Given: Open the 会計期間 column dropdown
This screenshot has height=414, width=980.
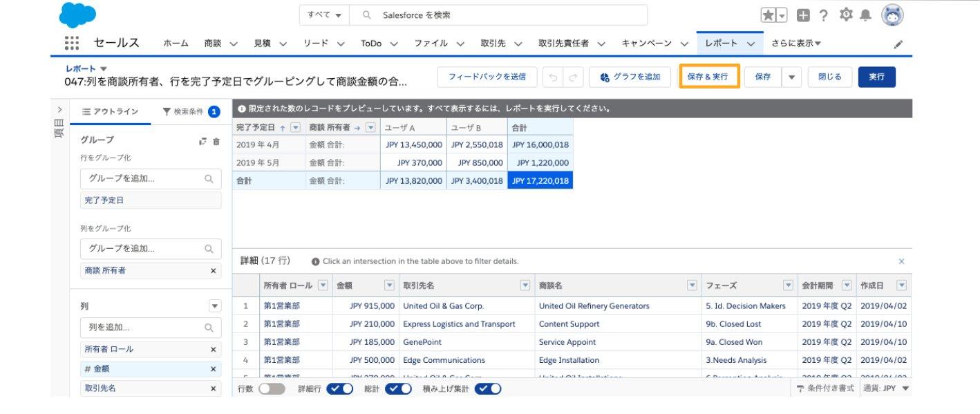Looking at the screenshot, I should pos(847,285).
